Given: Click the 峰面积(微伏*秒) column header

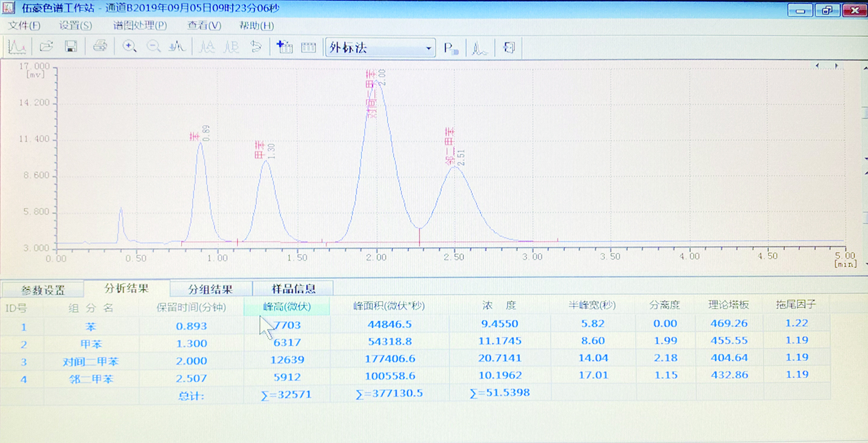Looking at the screenshot, I should [x=389, y=306].
